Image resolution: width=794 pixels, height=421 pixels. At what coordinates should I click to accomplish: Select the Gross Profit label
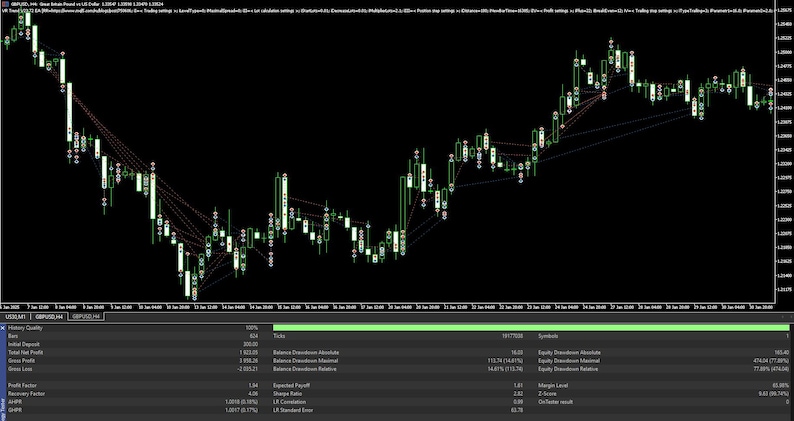click(22, 361)
